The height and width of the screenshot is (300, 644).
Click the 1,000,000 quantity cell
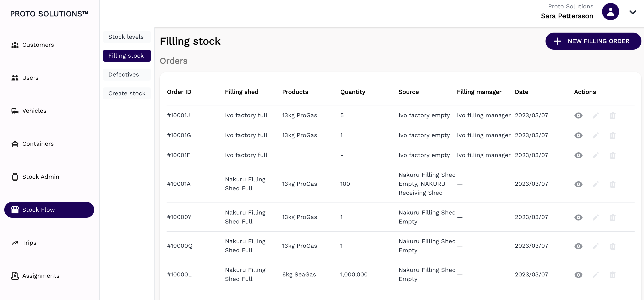pyautogui.click(x=354, y=275)
